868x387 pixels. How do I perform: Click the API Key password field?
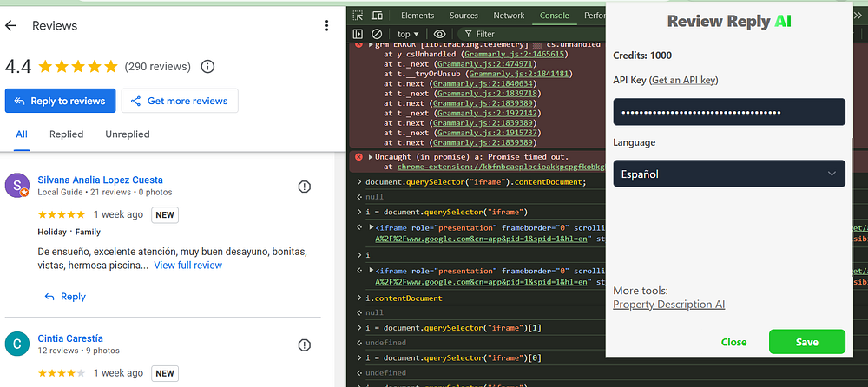pyautogui.click(x=728, y=112)
